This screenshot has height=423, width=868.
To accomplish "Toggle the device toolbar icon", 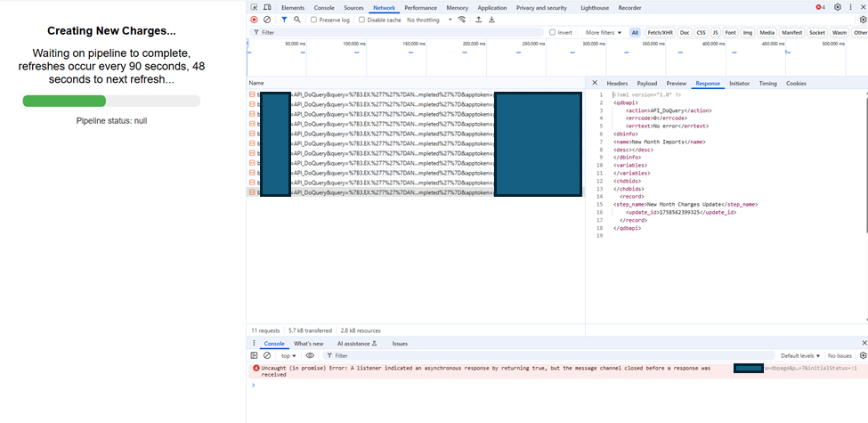I will (x=266, y=7).
